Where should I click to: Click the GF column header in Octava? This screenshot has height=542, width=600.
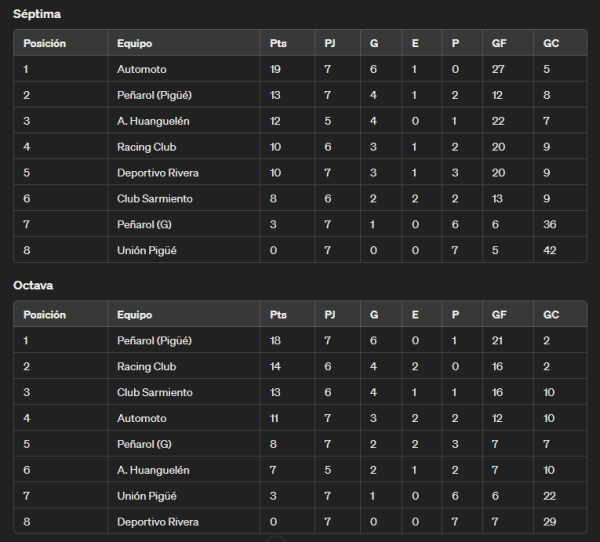tap(499, 315)
